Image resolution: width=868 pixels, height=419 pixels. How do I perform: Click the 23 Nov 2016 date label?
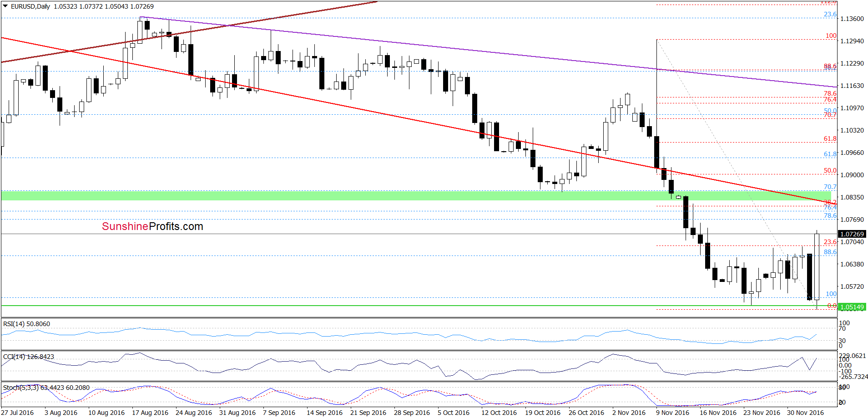pyautogui.click(x=762, y=413)
